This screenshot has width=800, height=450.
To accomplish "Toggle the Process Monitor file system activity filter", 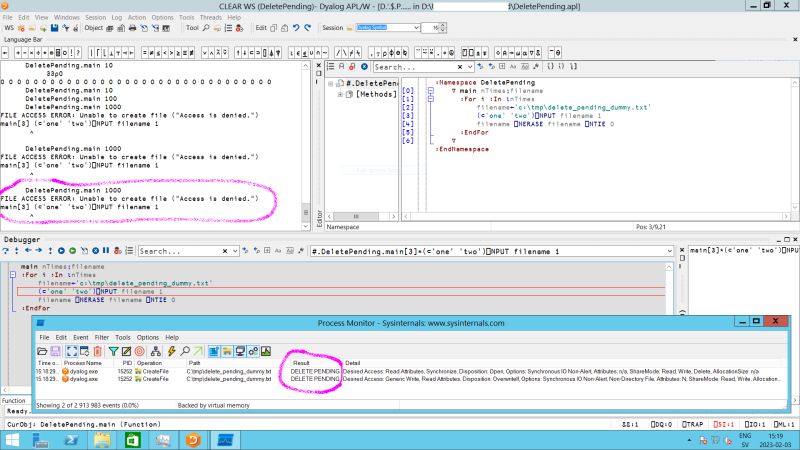I will point(227,351).
